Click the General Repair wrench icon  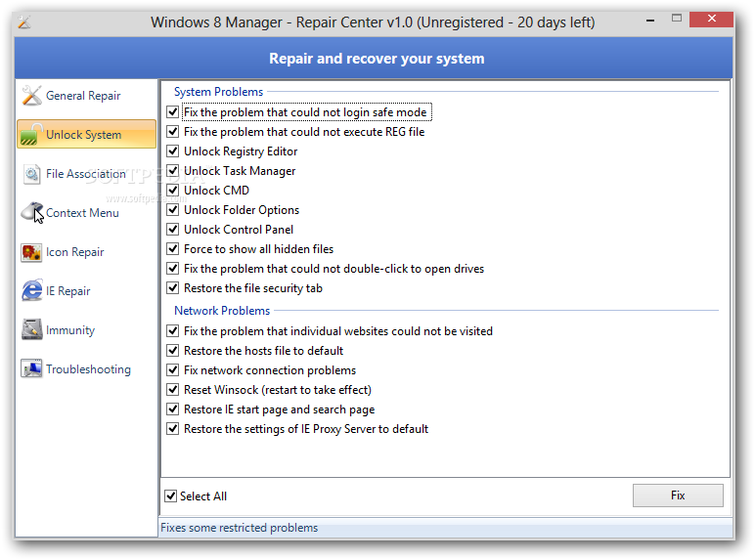click(31, 95)
